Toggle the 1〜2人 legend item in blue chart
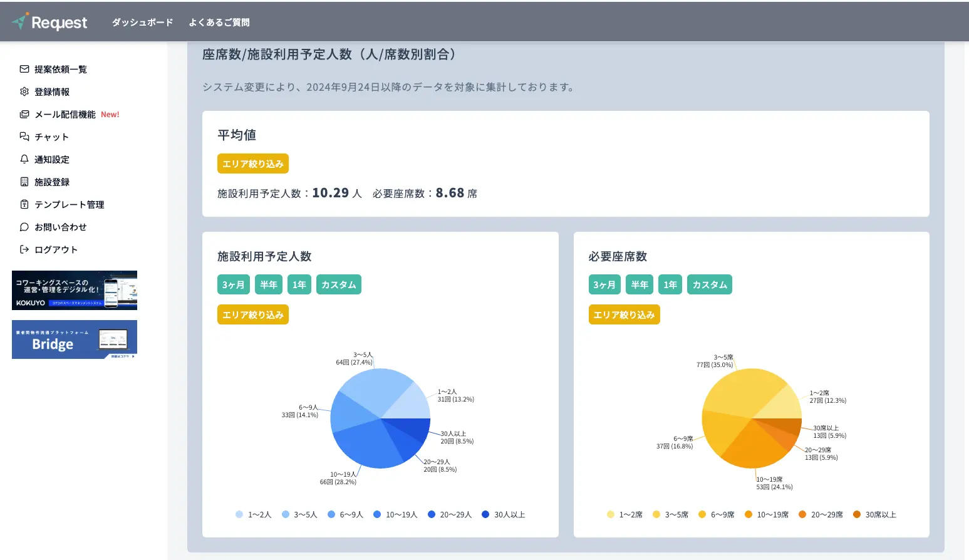The image size is (969, 560). pyautogui.click(x=254, y=514)
